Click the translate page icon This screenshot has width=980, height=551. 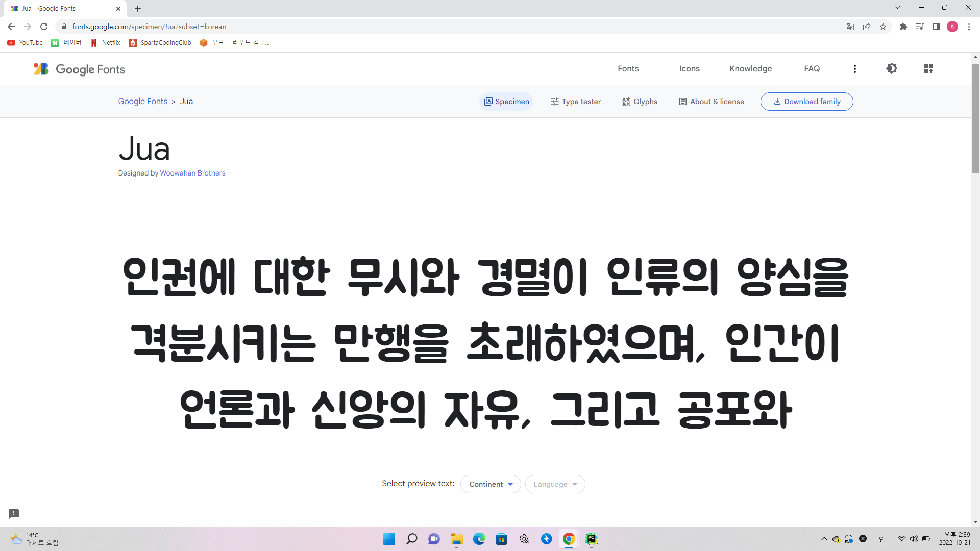[850, 27]
